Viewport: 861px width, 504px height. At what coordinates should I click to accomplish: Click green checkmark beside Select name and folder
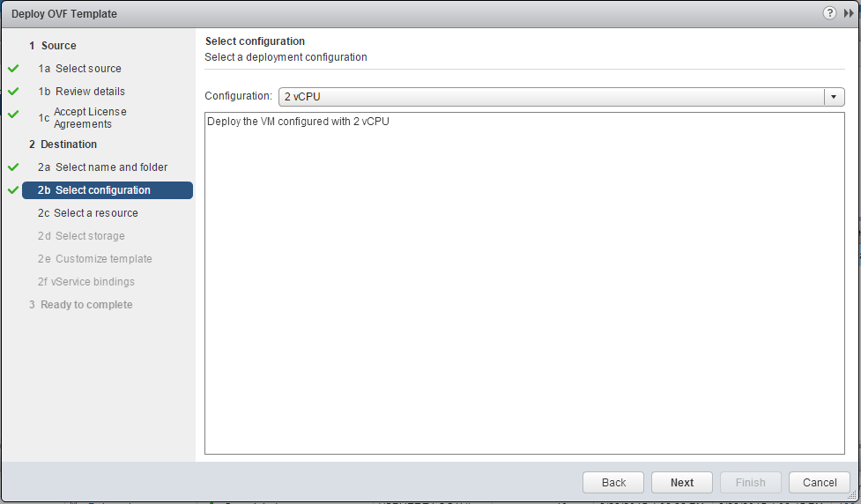coord(13,167)
